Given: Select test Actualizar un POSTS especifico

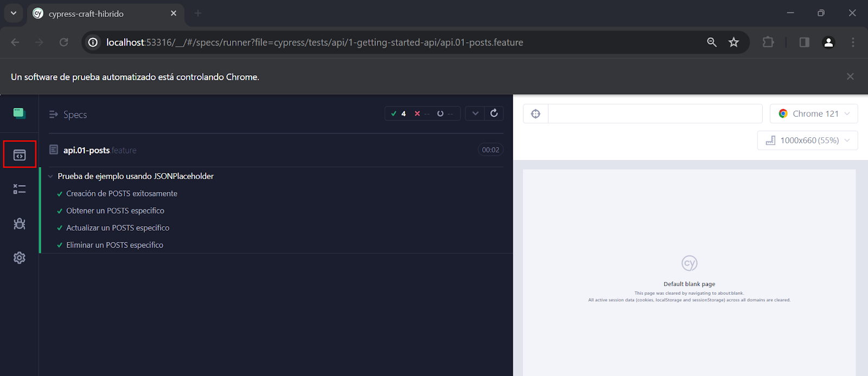Looking at the screenshot, I should [x=118, y=228].
